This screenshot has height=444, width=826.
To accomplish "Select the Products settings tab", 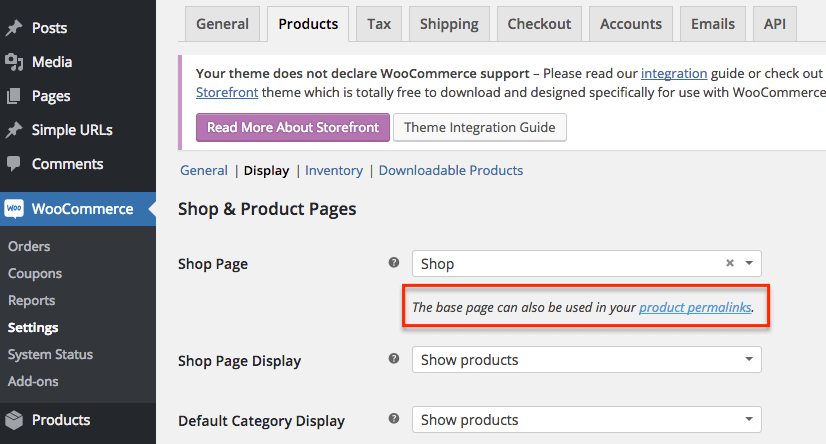I will pyautogui.click(x=308, y=24).
